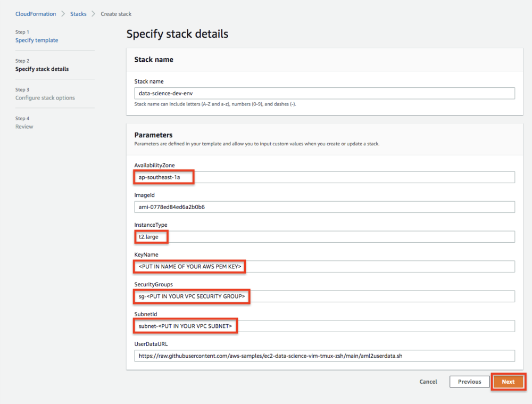
Task: Open the CloudFormation breadcrumb link
Action: tap(36, 13)
